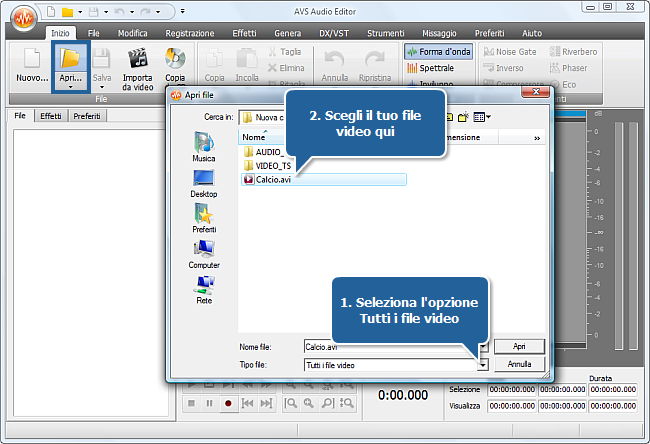
Task: Click Annulla to cancel the dialog
Action: tap(519, 365)
